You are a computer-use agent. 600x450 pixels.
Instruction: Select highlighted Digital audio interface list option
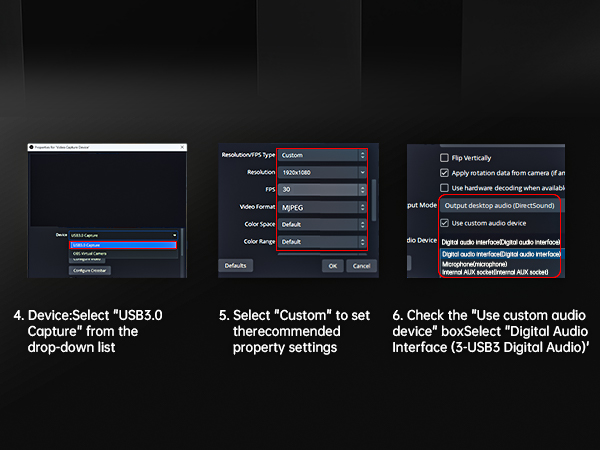click(x=501, y=254)
